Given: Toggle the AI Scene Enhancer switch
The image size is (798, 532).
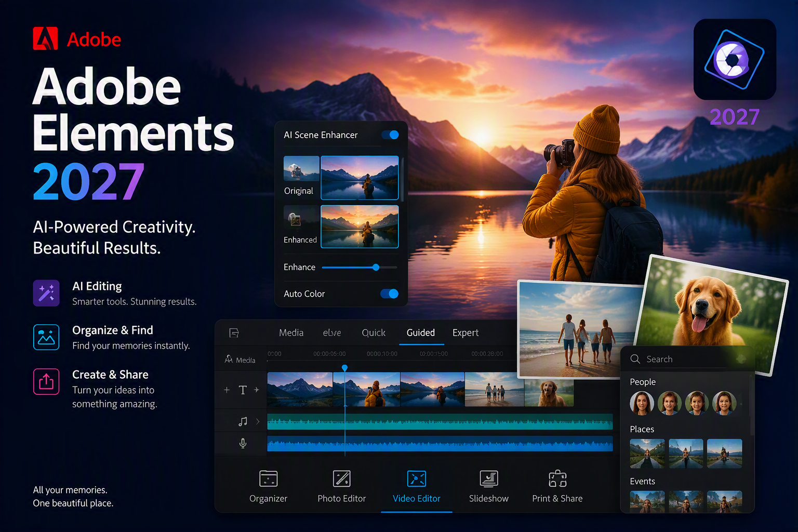Looking at the screenshot, I should 390,135.
